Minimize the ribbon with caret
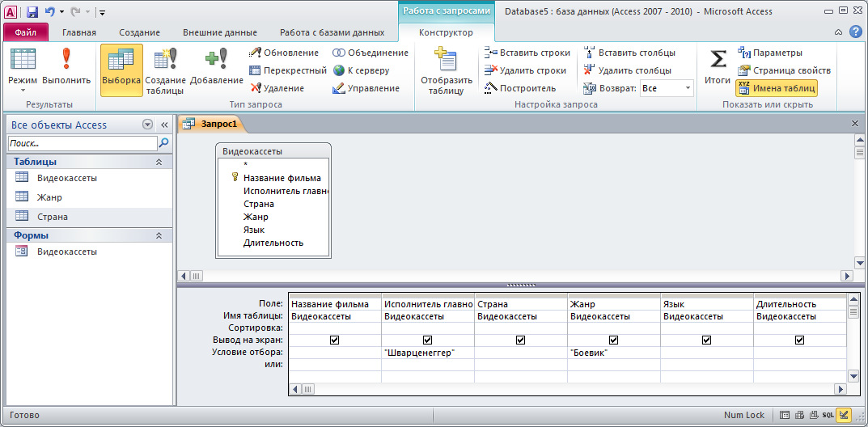The width and height of the screenshot is (868, 427). pyautogui.click(x=839, y=32)
